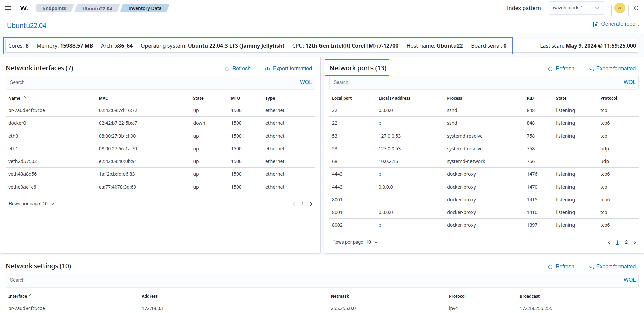Image resolution: width=644 pixels, height=313 pixels.
Task: Click Refresh text in Network interfaces
Action: (x=241, y=68)
